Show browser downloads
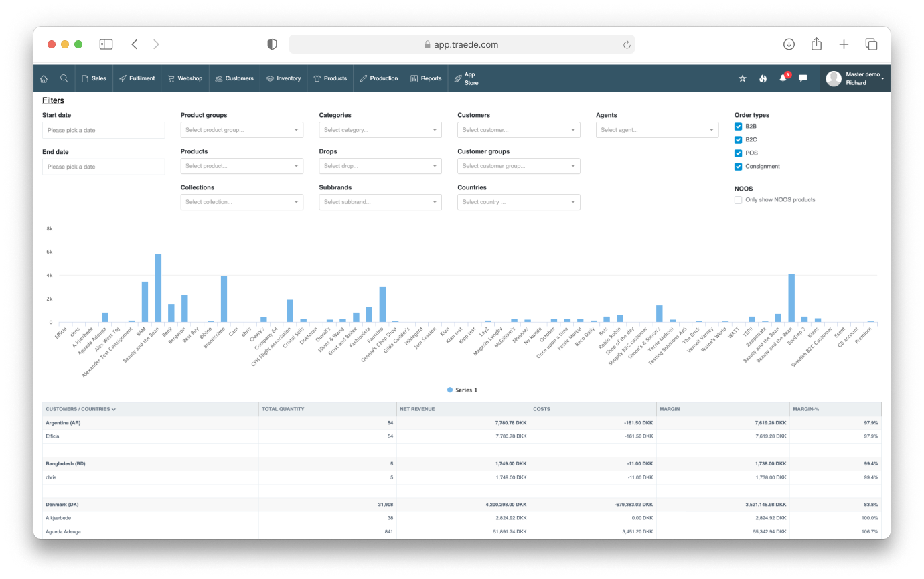 point(789,44)
